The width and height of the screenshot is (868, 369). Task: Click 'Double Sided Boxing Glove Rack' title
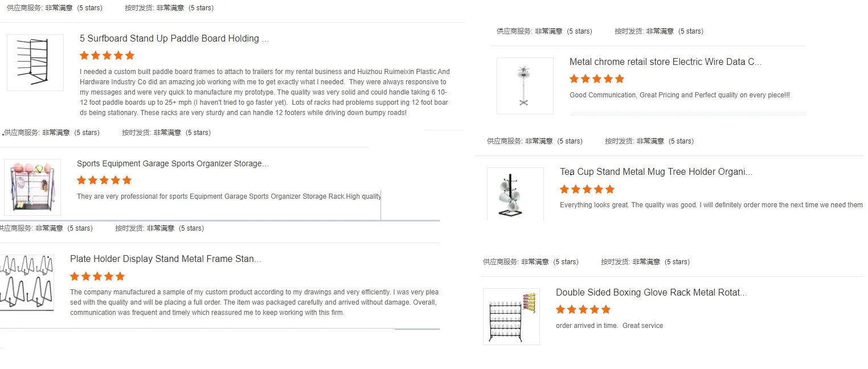[x=651, y=293]
